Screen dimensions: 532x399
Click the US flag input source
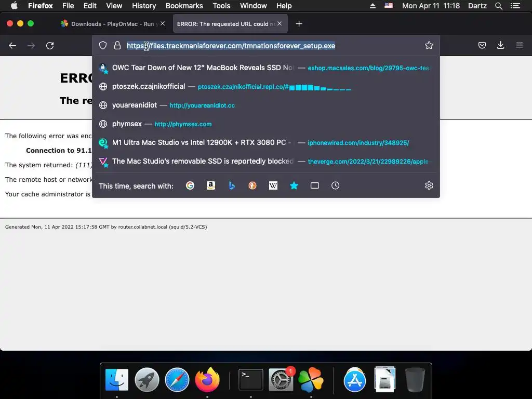point(389,6)
